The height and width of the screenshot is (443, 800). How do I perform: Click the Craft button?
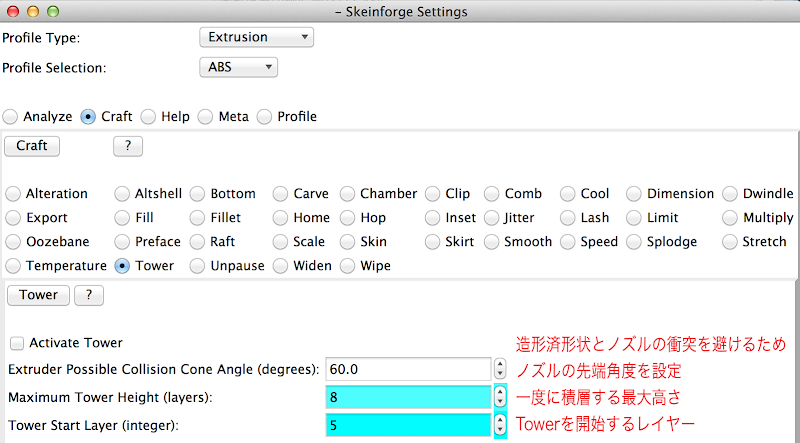click(x=32, y=146)
